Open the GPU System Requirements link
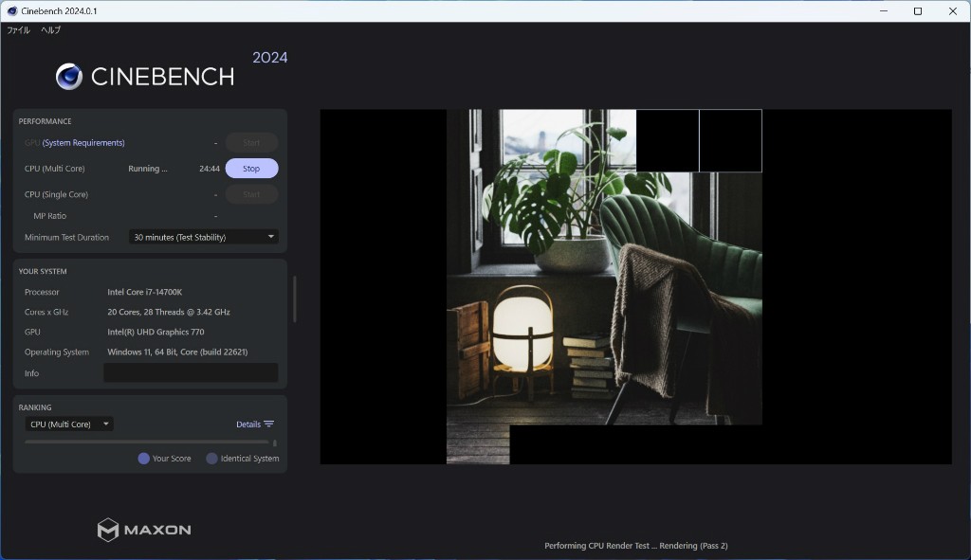The image size is (971, 560). click(x=83, y=143)
